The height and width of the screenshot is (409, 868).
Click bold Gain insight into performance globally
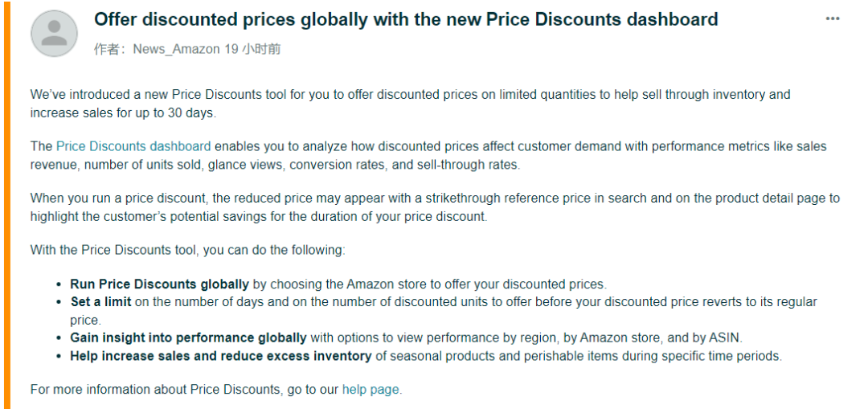[x=188, y=337]
